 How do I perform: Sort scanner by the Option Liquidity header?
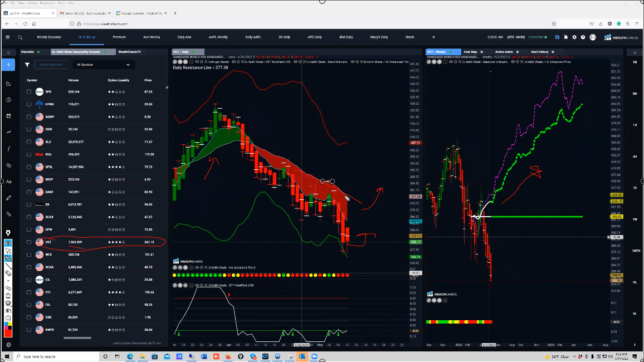point(118,80)
